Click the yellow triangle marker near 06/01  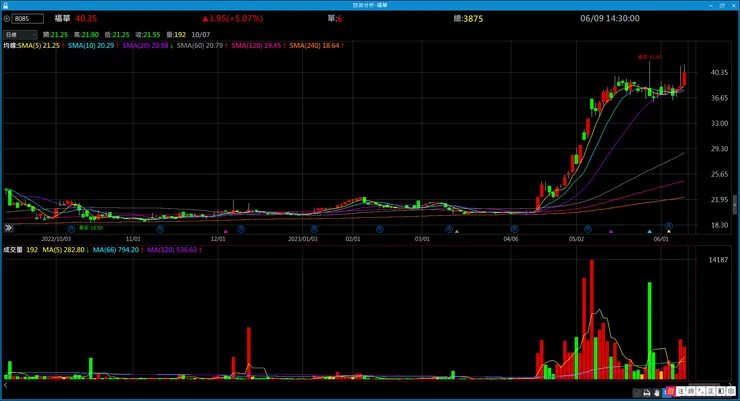[669, 232]
